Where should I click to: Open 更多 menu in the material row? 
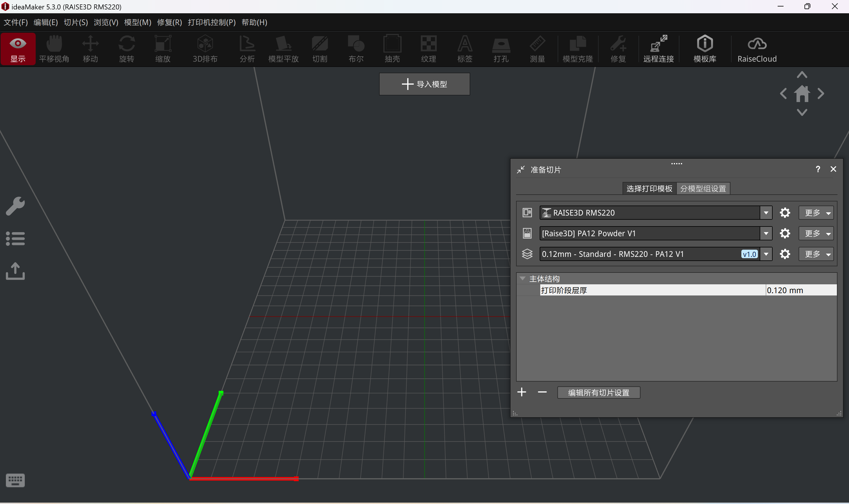point(816,233)
